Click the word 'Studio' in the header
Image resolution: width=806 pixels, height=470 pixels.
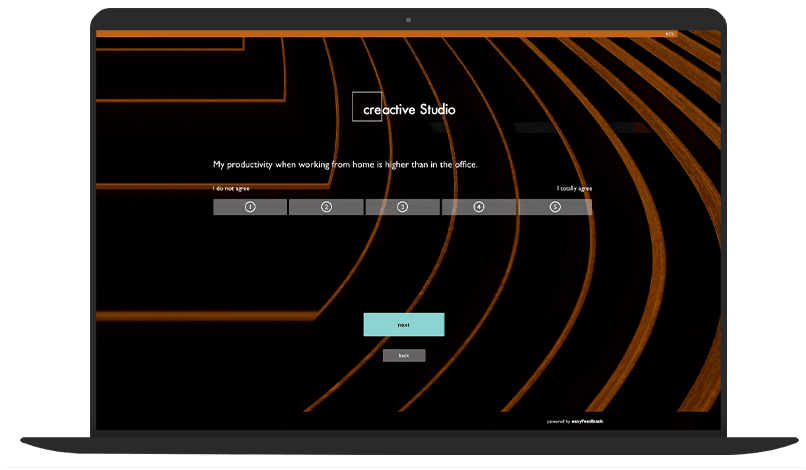[x=436, y=109]
